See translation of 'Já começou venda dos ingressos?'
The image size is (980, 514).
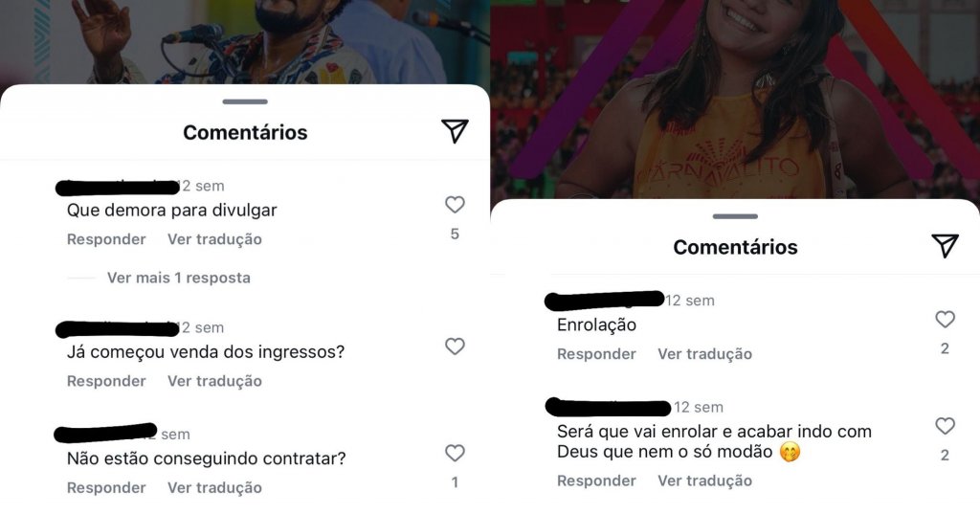214,382
